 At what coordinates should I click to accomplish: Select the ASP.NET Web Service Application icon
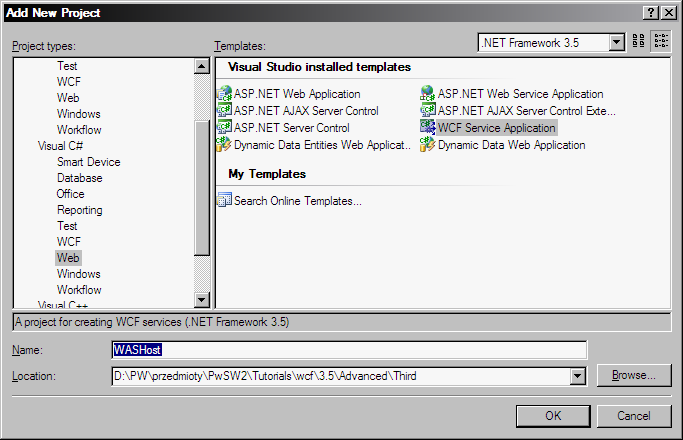(x=428, y=94)
